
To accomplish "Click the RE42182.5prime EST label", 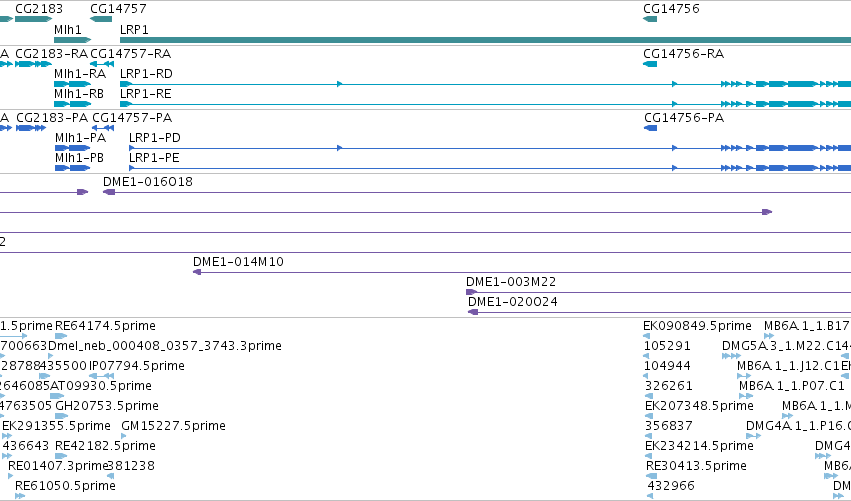I will point(105,446).
